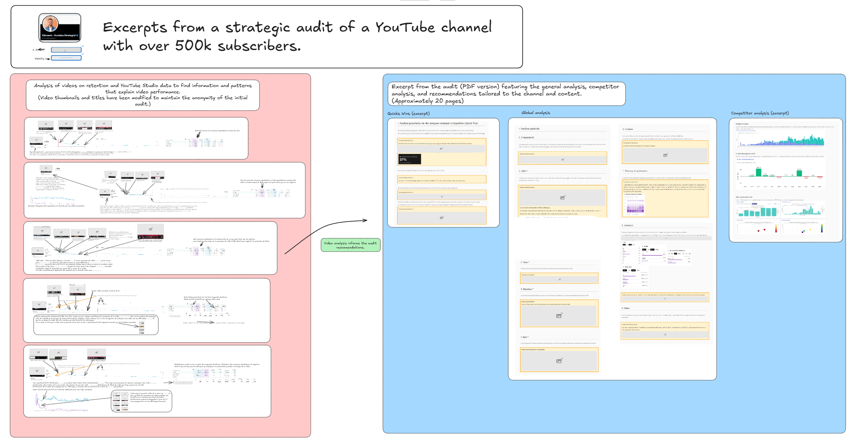The image size is (868, 446).
Task: Click the teal and purple video-count bar chart
Action: pyautogui.click(x=780, y=140)
